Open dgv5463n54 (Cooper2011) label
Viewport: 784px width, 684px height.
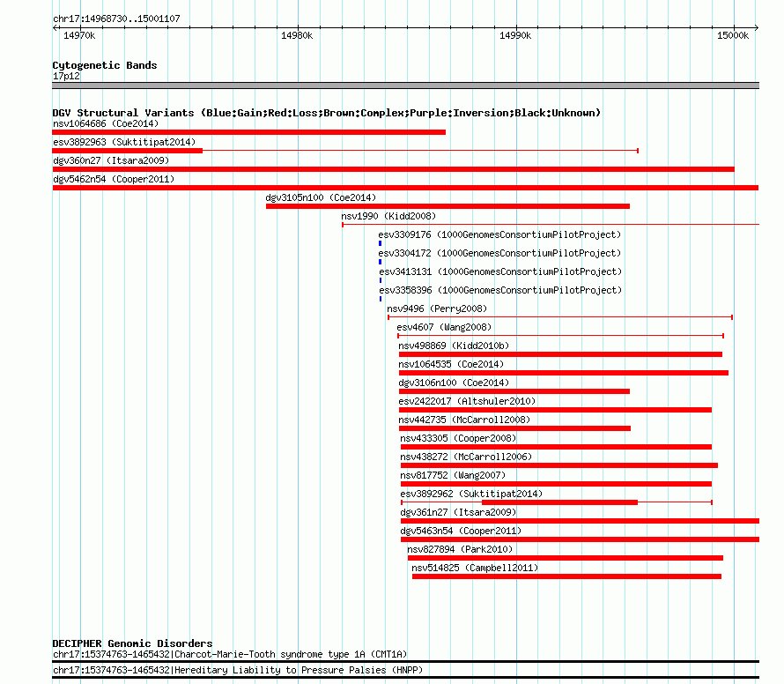[x=461, y=531]
